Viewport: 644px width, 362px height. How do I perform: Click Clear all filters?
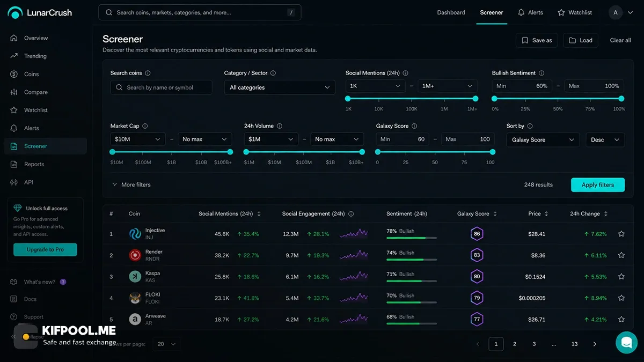pyautogui.click(x=620, y=40)
